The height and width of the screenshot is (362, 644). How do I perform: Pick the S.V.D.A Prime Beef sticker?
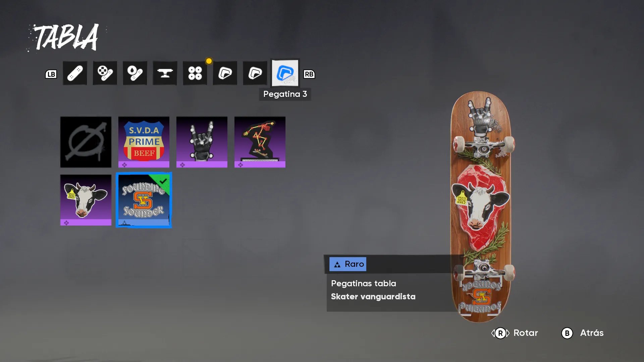tap(144, 142)
